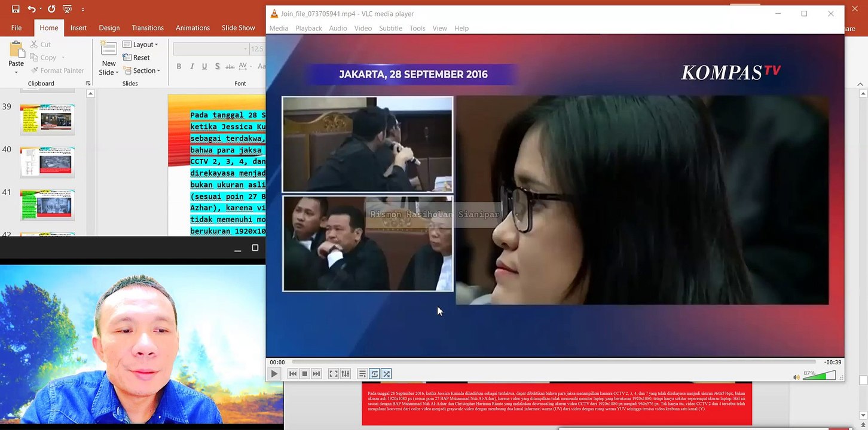Toggle VLC fullscreen mode
The image size is (868, 430).
click(x=334, y=374)
